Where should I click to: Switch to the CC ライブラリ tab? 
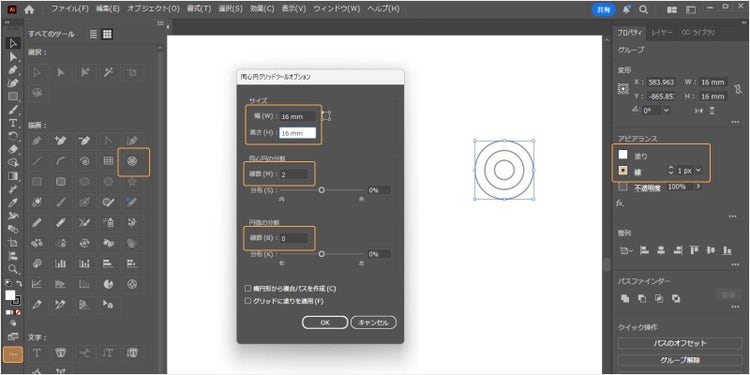[x=698, y=33]
